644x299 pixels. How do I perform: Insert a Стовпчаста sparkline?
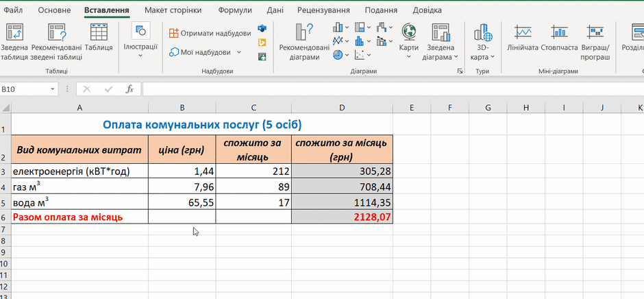(x=560, y=38)
